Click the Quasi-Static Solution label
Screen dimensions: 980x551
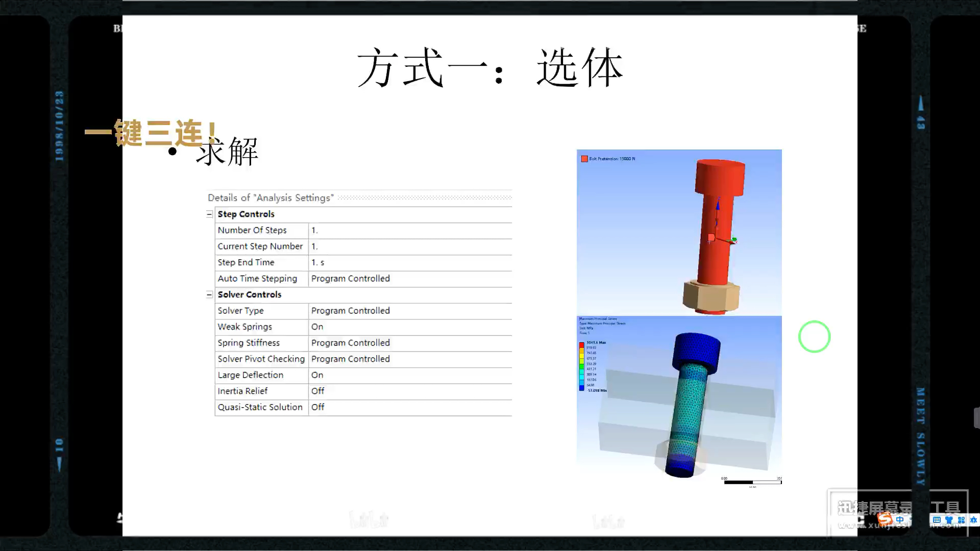tap(260, 407)
